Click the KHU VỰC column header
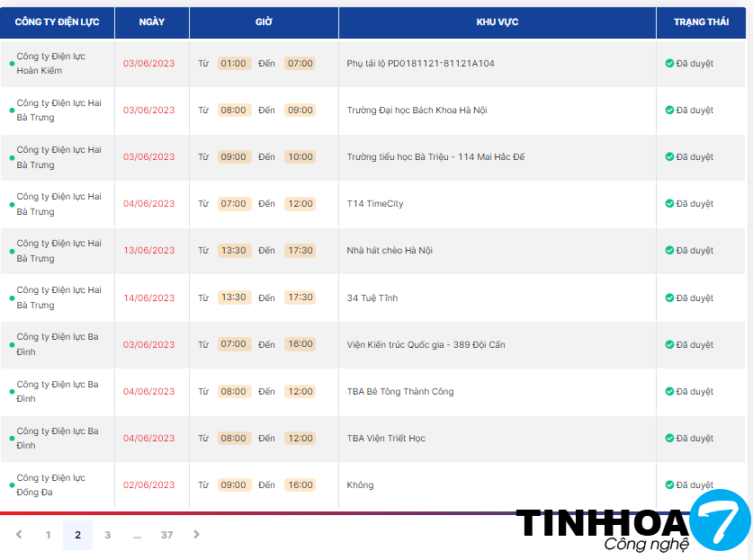 pyautogui.click(x=497, y=22)
